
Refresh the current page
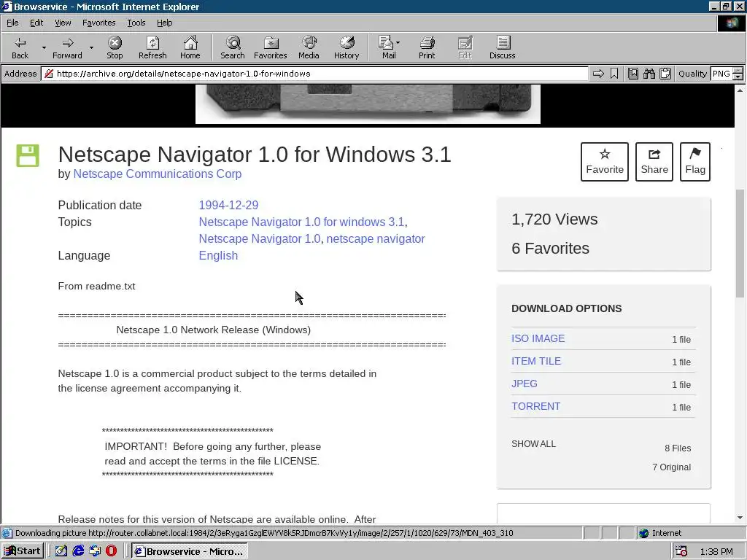click(152, 47)
